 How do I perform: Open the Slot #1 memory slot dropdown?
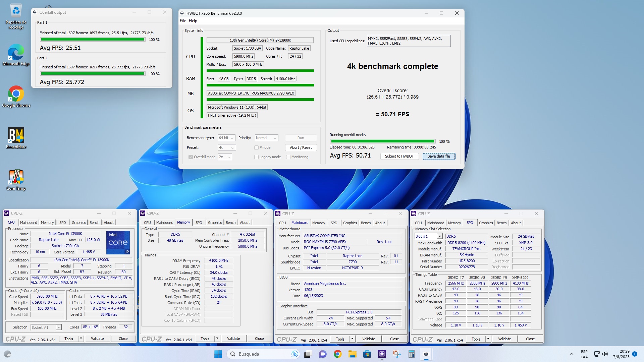pyautogui.click(x=429, y=236)
